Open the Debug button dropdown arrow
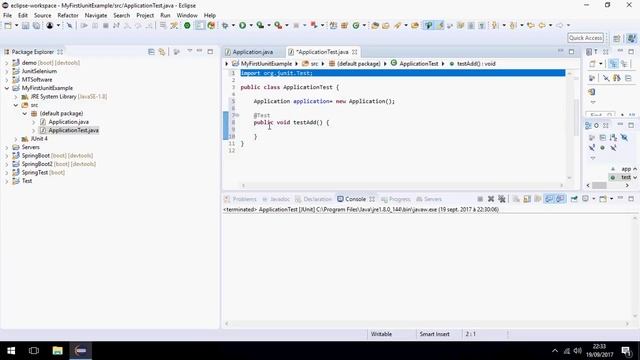Image resolution: width=640 pixels, height=360 pixels. click(x=233, y=25)
